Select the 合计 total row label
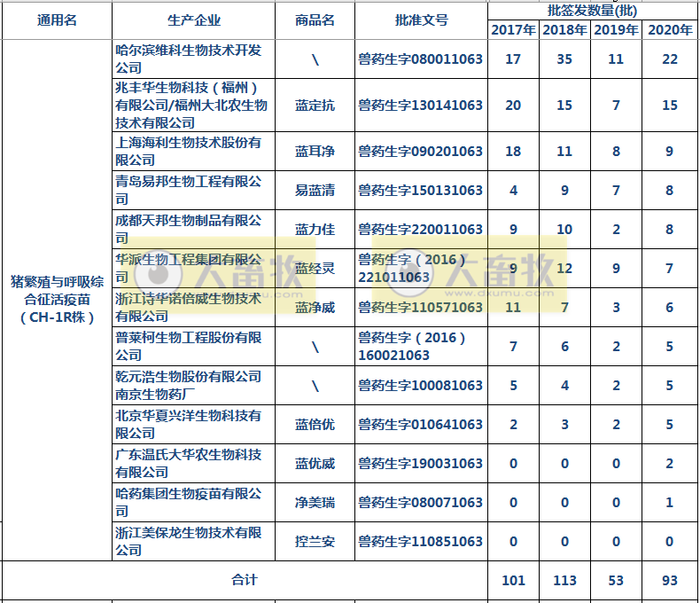Viewport: 700px width, 603px height. coord(245,581)
